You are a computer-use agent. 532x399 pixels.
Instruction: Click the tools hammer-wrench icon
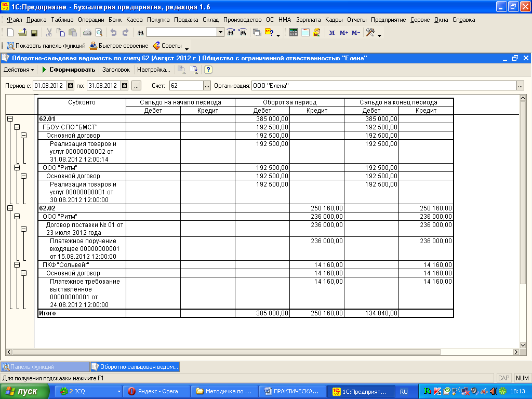(370, 33)
